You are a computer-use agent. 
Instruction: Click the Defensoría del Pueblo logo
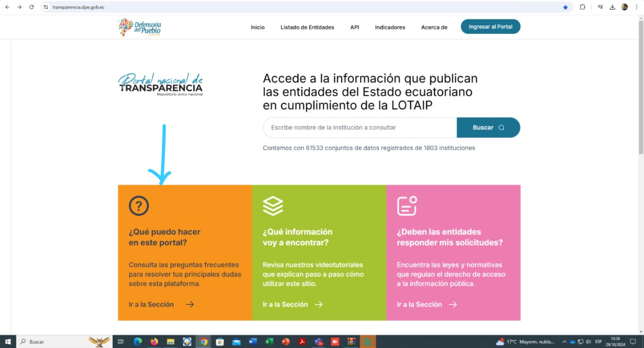click(x=140, y=27)
